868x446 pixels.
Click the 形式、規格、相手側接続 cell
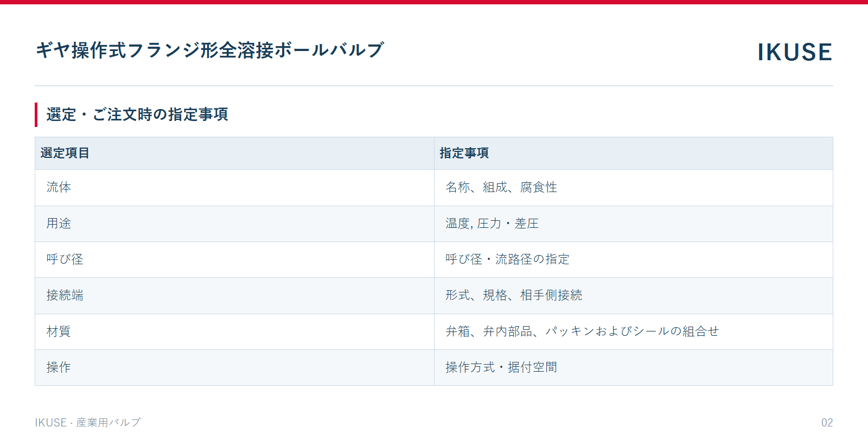coord(634,296)
